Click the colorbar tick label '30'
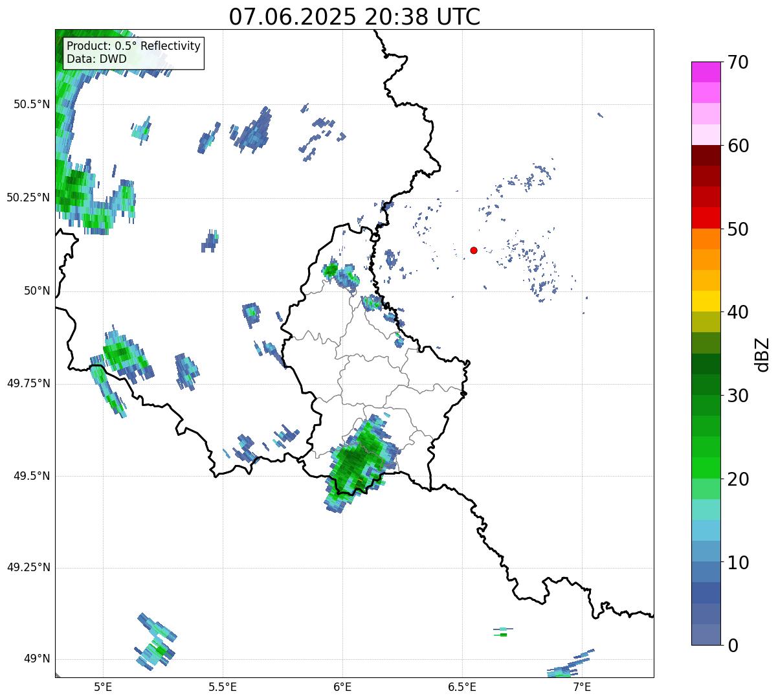Image resolution: width=778 pixels, height=700 pixels. (738, 396)
